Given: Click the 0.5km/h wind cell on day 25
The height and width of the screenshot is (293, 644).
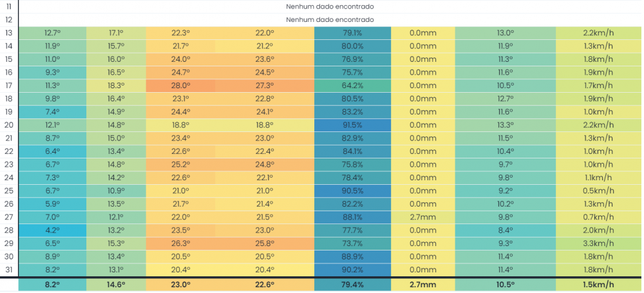Looking at the screenshot, I should [598, 191].
